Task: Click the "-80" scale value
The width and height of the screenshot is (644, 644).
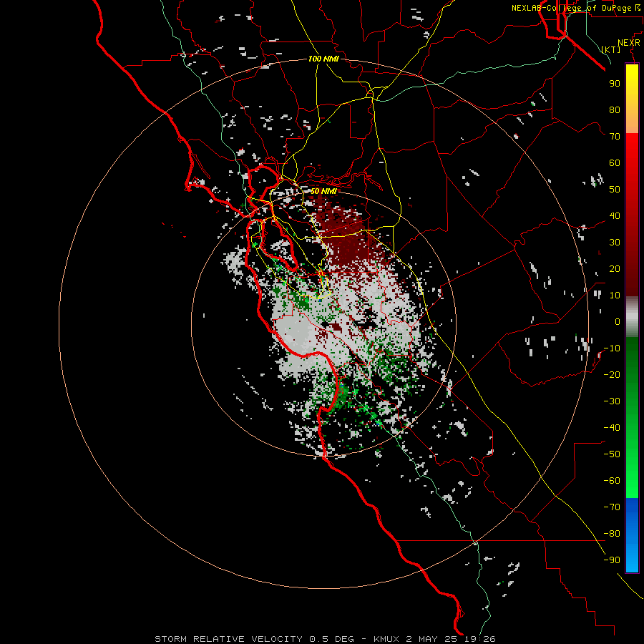Action: [612, 534]
